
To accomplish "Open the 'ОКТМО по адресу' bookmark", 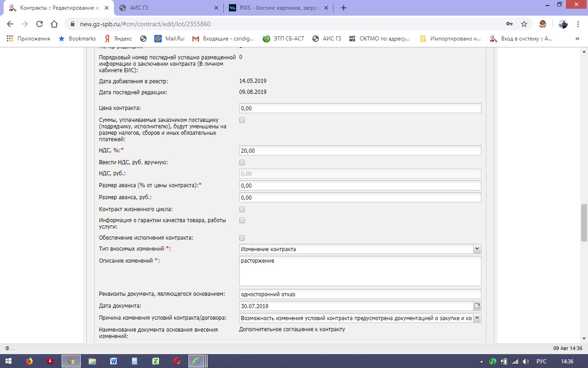I will (x=379, y=39).
